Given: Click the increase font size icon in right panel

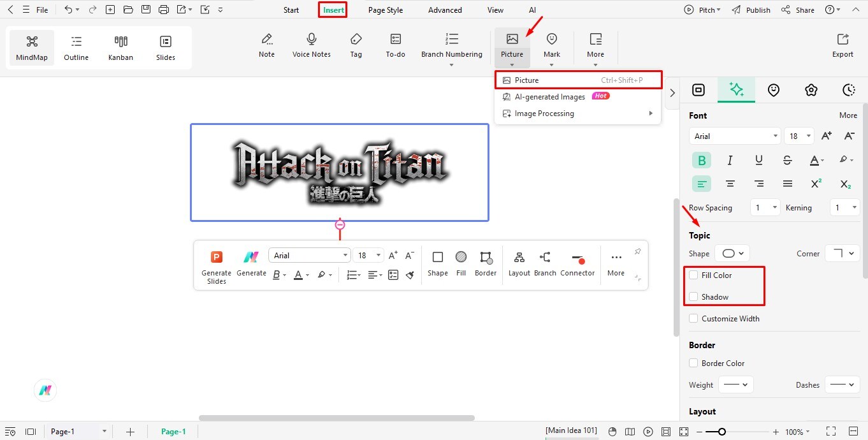Looking at the screenshot, I should [826, 136].
